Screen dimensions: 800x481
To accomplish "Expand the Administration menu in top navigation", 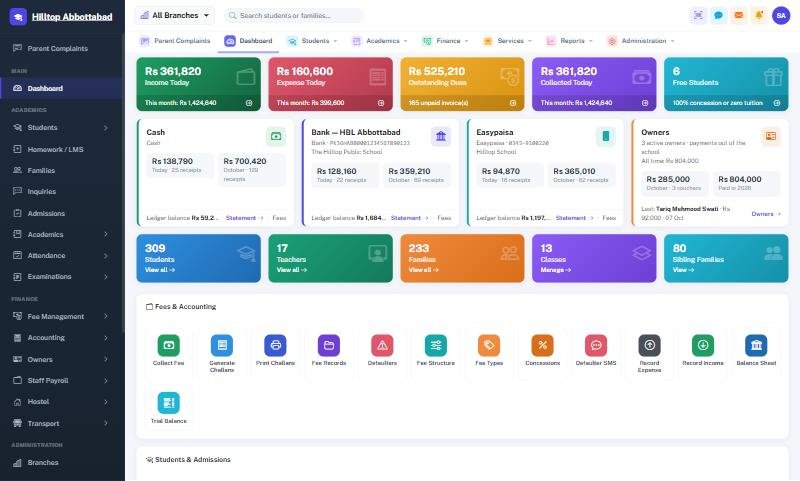I will (x=641, y=41).
